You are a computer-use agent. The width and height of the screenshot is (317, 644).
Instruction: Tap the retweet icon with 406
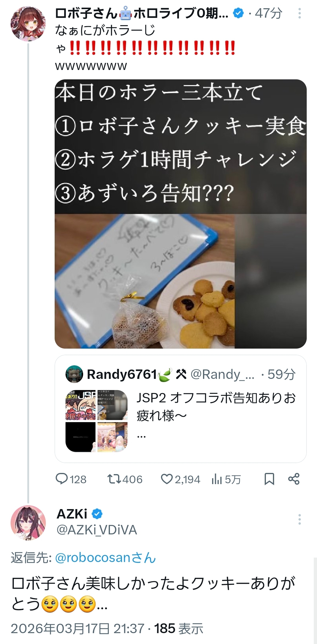(x=114, y=479)
